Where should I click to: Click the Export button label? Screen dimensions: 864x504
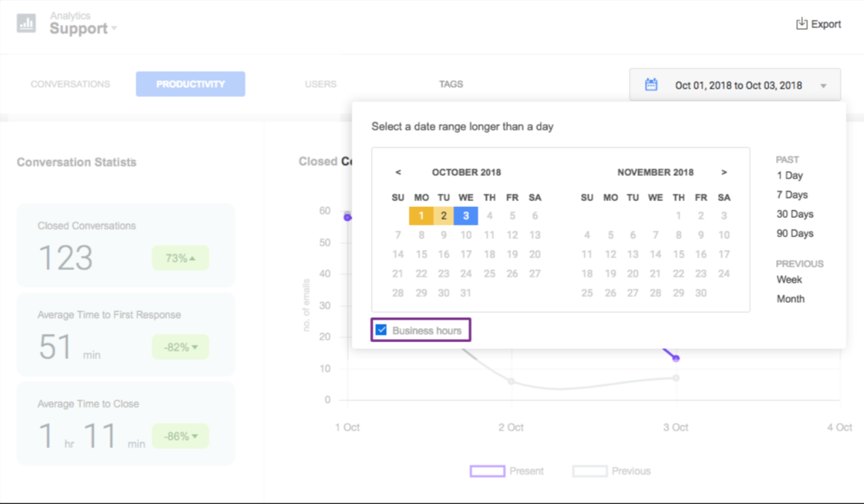coord(826,24)
